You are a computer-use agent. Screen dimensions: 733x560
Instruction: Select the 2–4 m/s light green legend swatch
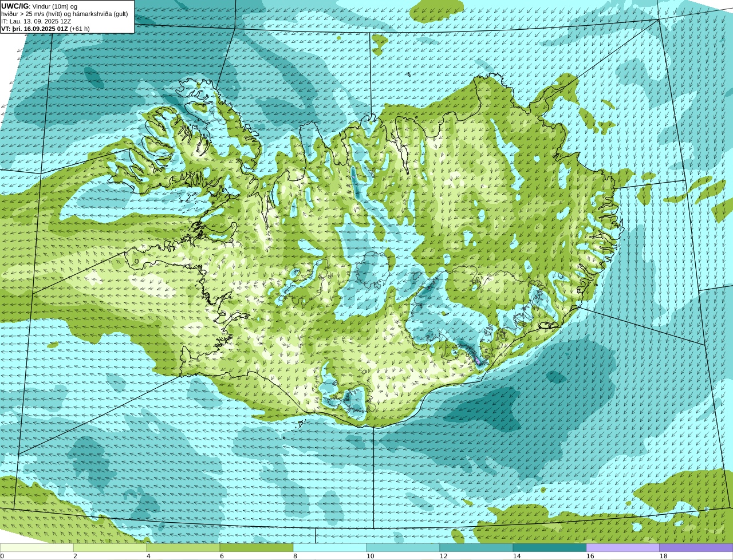(110, 547)
